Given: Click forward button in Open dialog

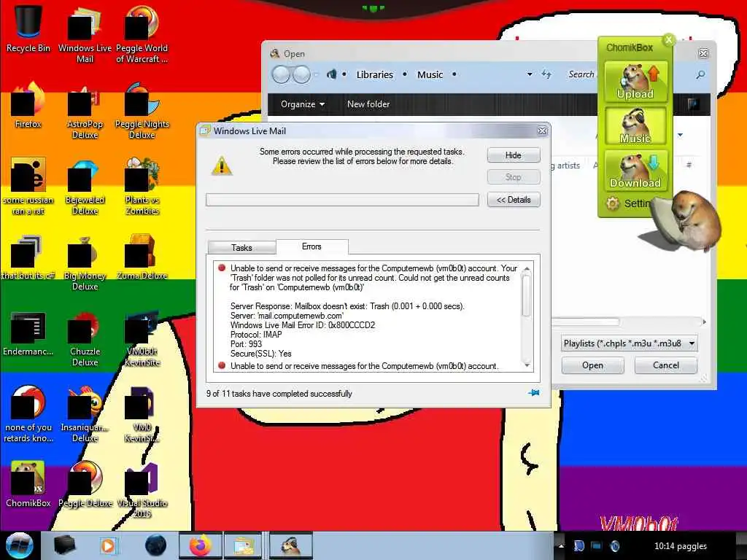Looking at the screenshot, I should pyautogui.click(x=301, y=75).
